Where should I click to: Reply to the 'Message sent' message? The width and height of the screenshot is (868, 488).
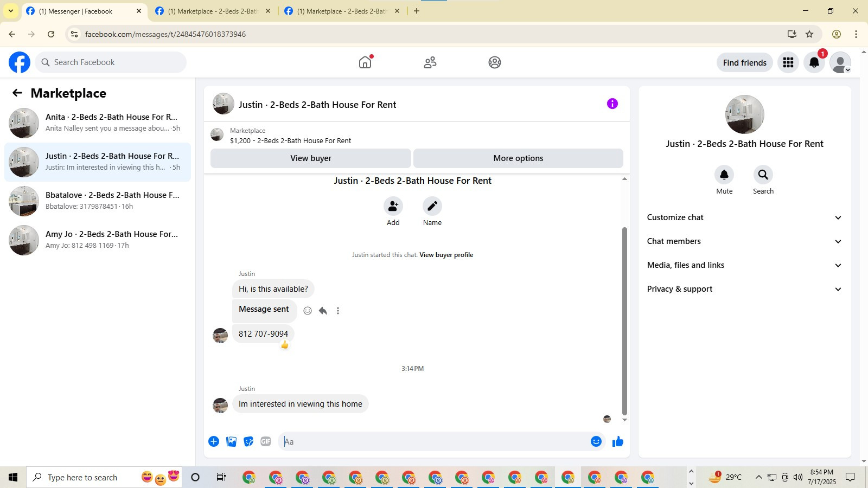(323, 311)
